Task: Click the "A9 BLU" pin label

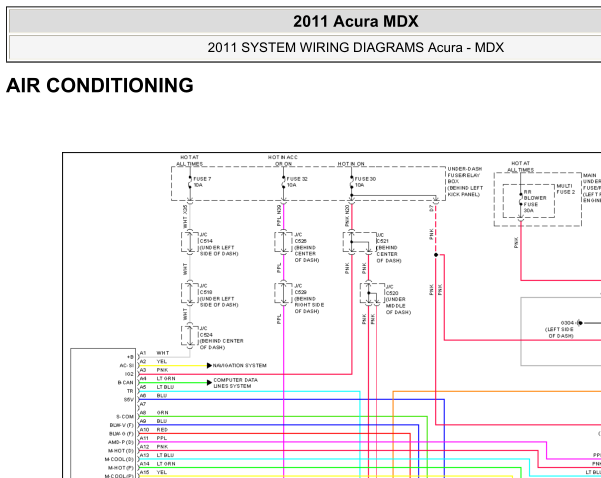Action: (153, 421)
